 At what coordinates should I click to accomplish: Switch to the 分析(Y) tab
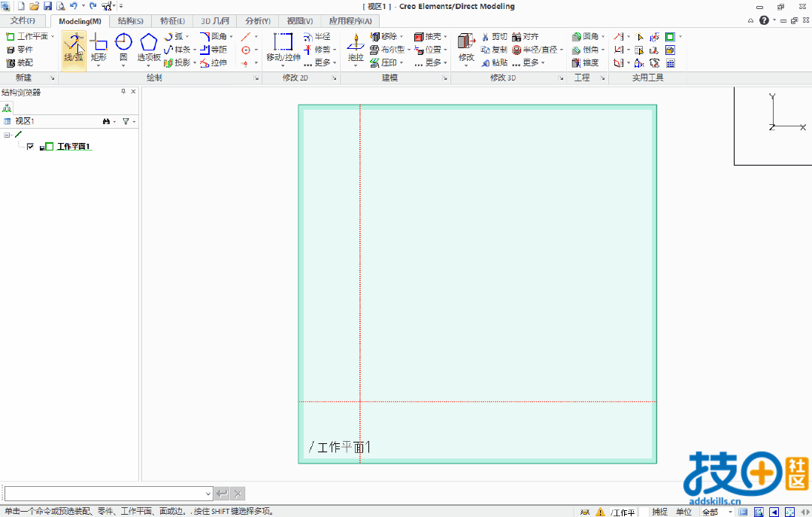[258, 21]
